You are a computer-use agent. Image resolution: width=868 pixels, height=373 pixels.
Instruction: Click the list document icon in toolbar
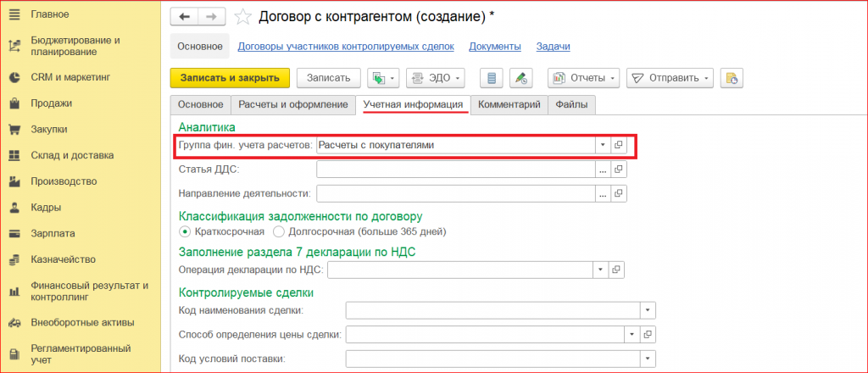point(491,78)
